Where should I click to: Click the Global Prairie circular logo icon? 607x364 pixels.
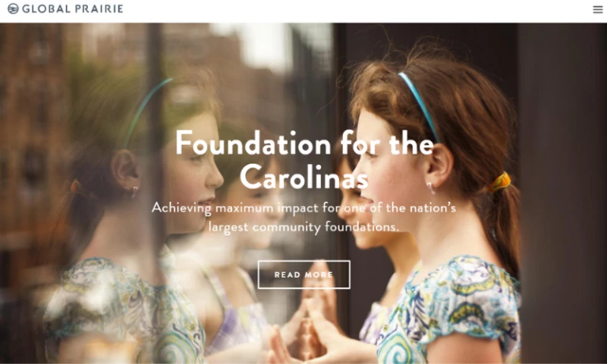click(x=13, y=8)
